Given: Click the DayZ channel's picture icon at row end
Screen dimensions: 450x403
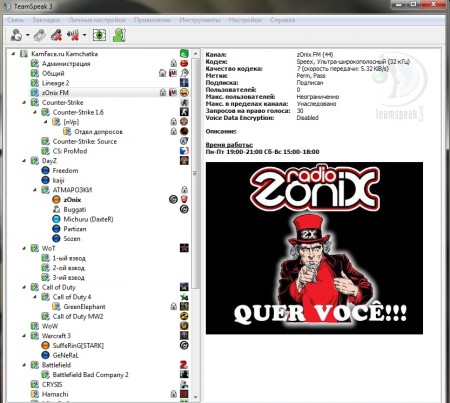Looking at the screenshot, I should (x=184, y=161).
